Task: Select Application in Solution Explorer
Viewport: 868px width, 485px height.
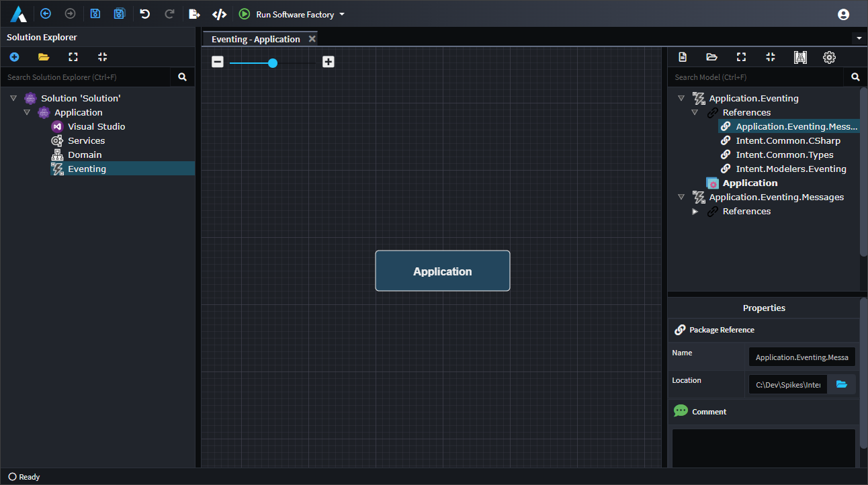Action: click(78, 112)
